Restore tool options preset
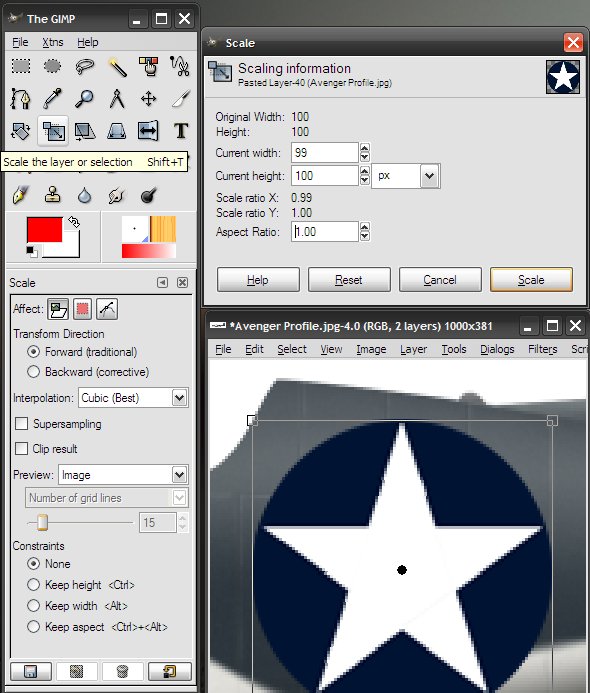Screen dimensions: 590x693 click(x=77, y=671)
